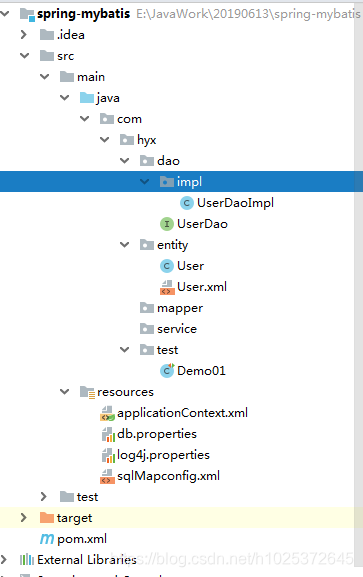Viewport: 363px width, 577px height.
Task: Click the External Libraries icon
Action: tap(27, 560)
